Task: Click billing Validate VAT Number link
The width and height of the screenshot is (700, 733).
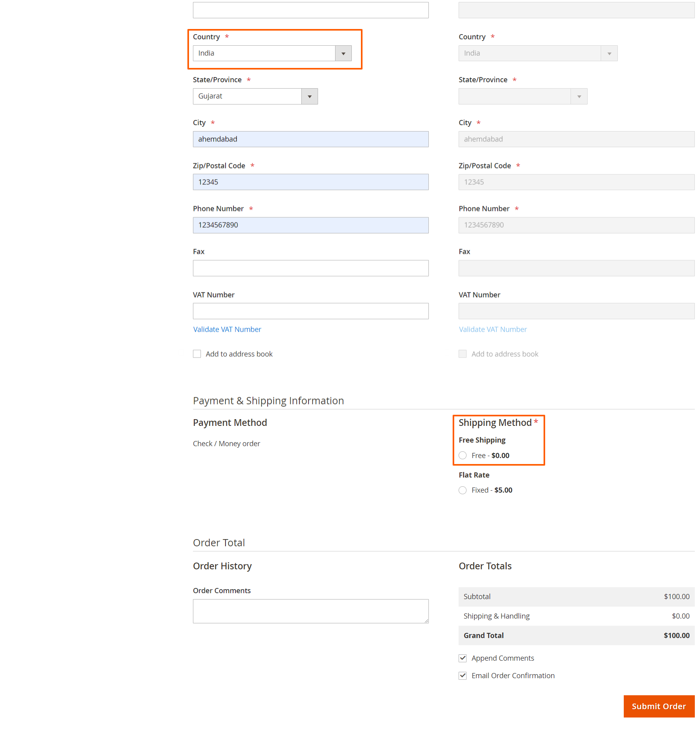Action: point(227,329)
